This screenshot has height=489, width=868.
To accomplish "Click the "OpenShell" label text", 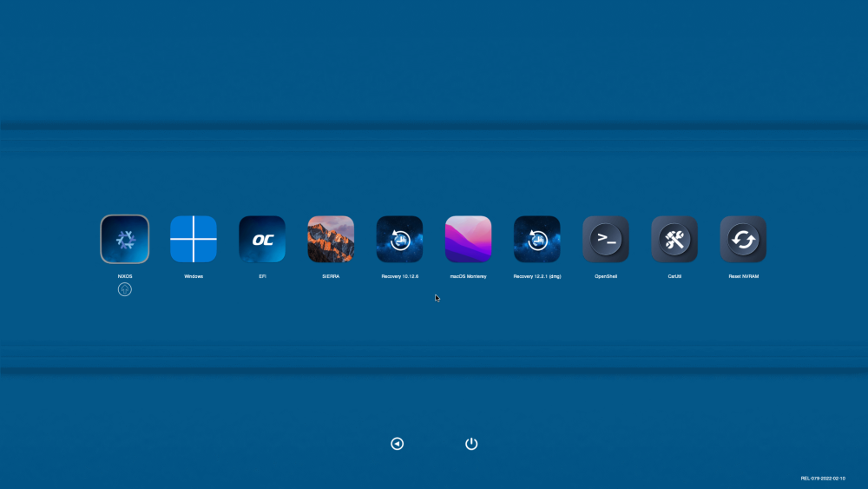I will pyautogui.click(x=606, y=276).
